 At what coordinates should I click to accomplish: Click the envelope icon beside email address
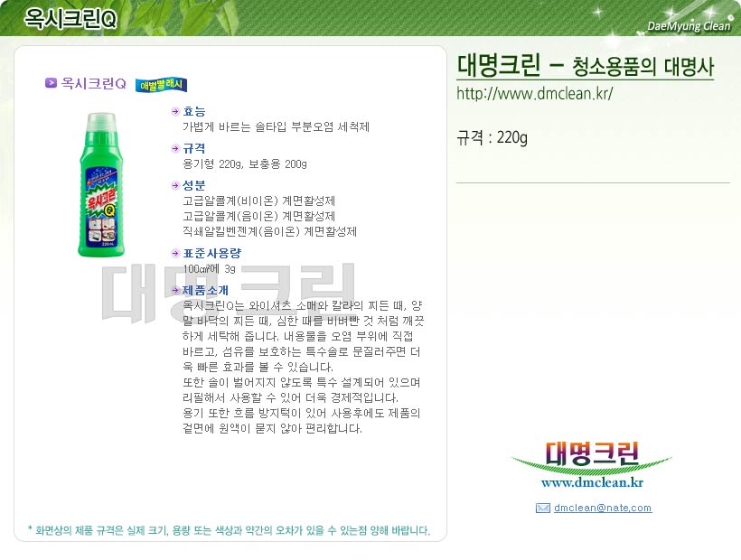[x=542, y=508]
